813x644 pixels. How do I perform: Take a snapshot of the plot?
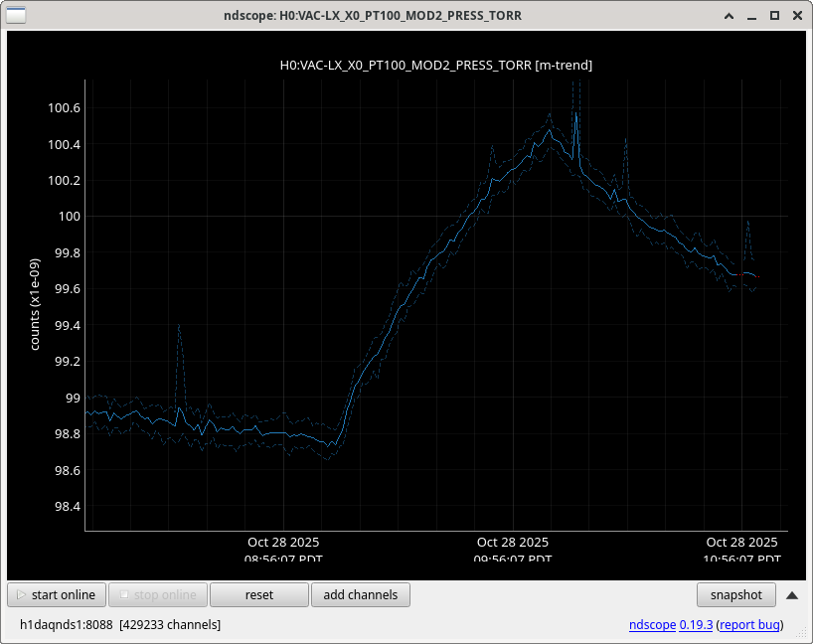click(735, 595)
